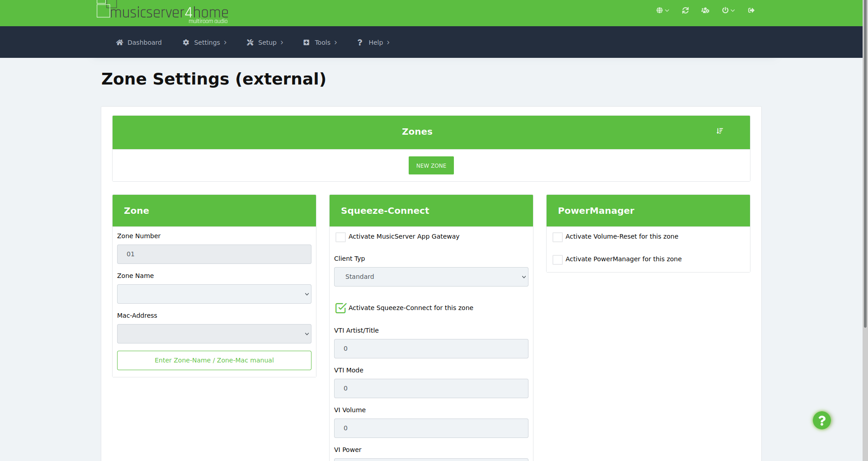The image size is (868, 461).
Task: Click the musicserver4home logo
Action: pyautogui.click(x=163, y=11)
